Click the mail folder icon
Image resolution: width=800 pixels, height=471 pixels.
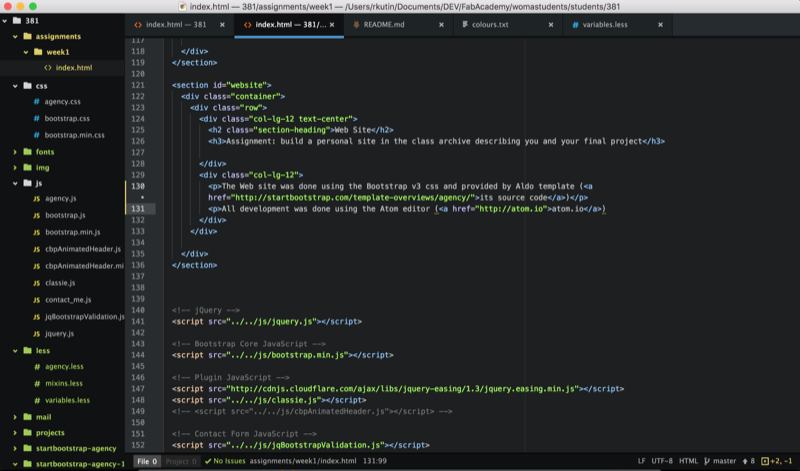[28, 417]
